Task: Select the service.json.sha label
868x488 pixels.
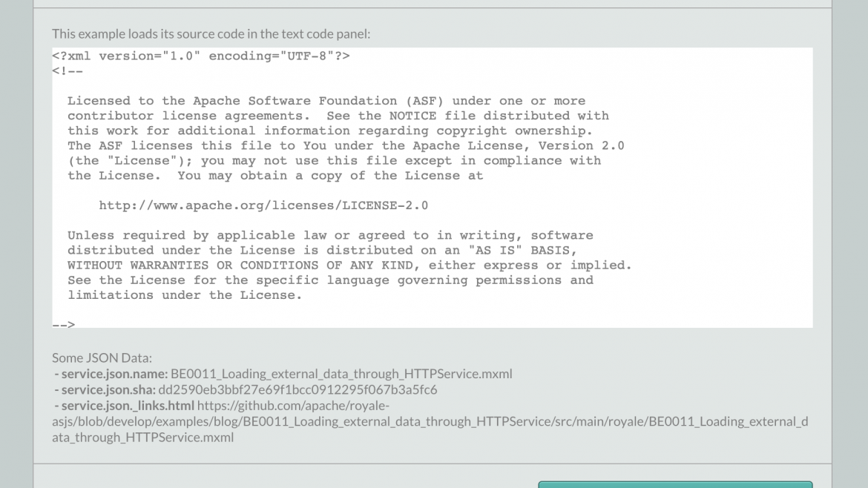Action: click(x=108, y=389)
